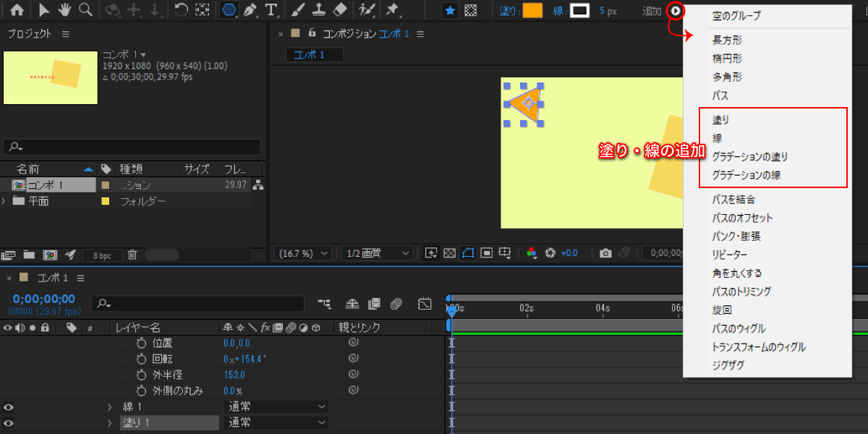Select the Eraser tool
Screen dimensions: 868x434
tap(341, 10)
